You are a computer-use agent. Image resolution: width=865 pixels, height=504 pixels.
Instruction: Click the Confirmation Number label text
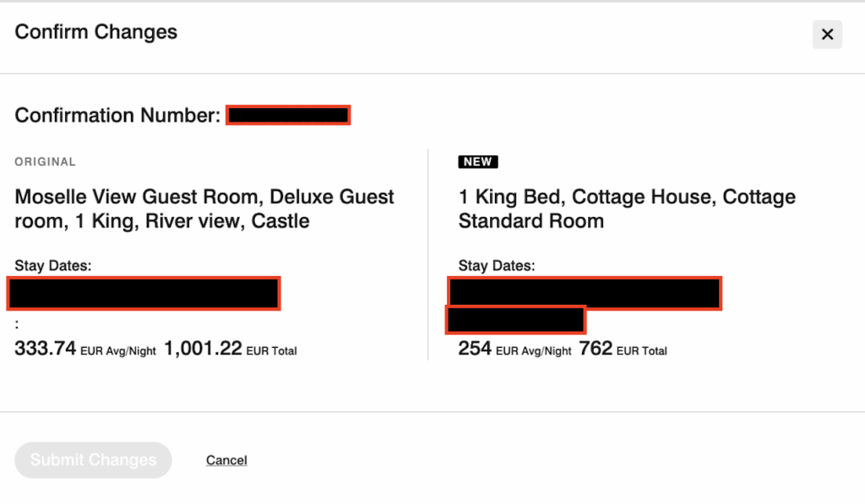coord(116,115)
